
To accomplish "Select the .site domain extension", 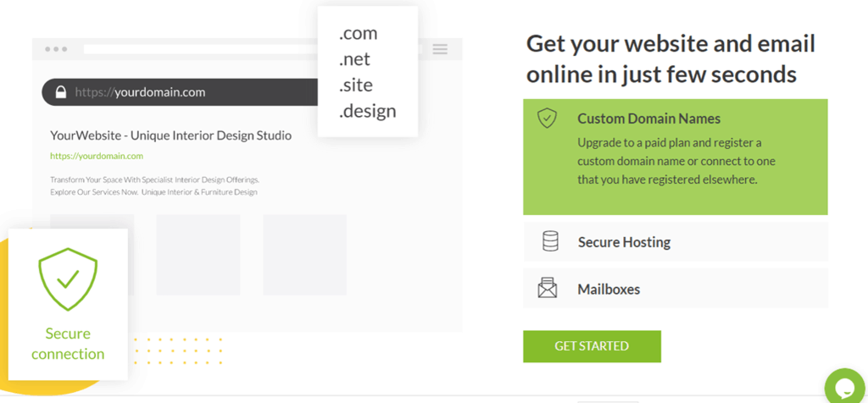I will (x=356, y=86).
